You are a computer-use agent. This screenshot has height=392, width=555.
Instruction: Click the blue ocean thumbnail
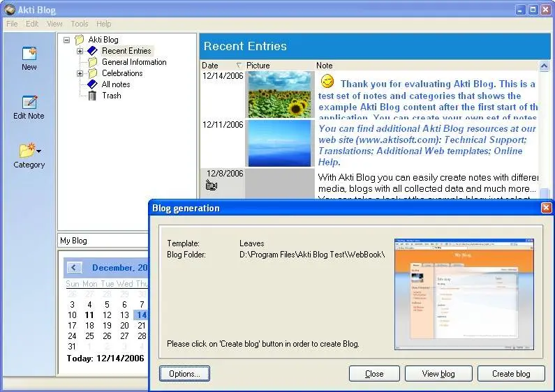pos(280,143)
